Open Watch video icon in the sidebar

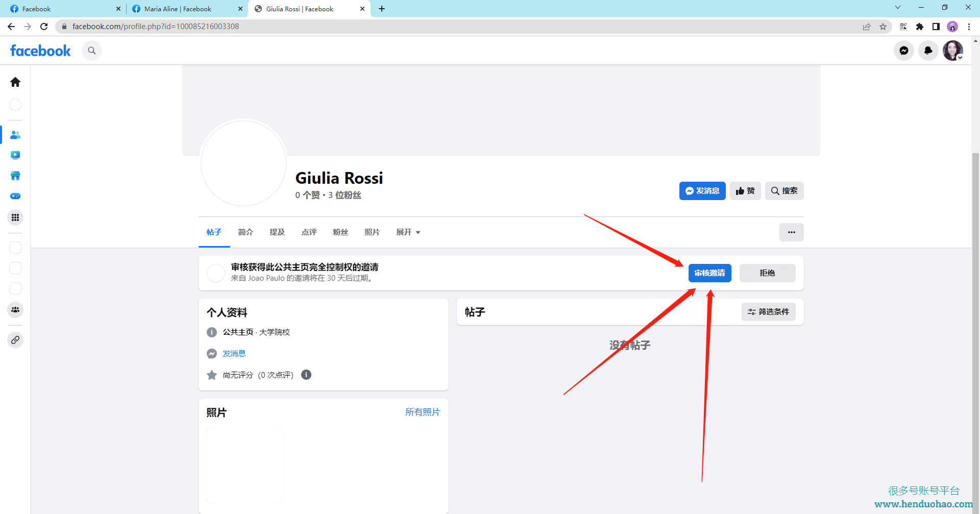(x=15, y=155)
